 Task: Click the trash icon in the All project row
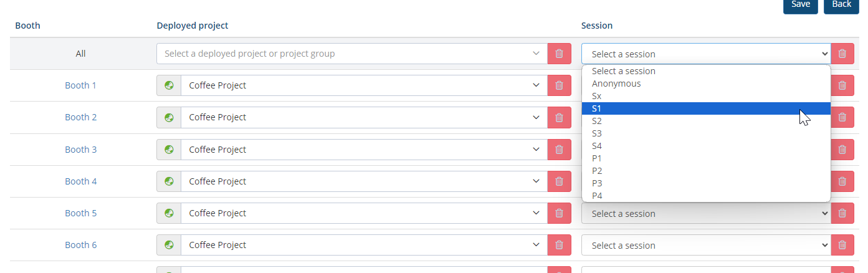tap(559, 54)
